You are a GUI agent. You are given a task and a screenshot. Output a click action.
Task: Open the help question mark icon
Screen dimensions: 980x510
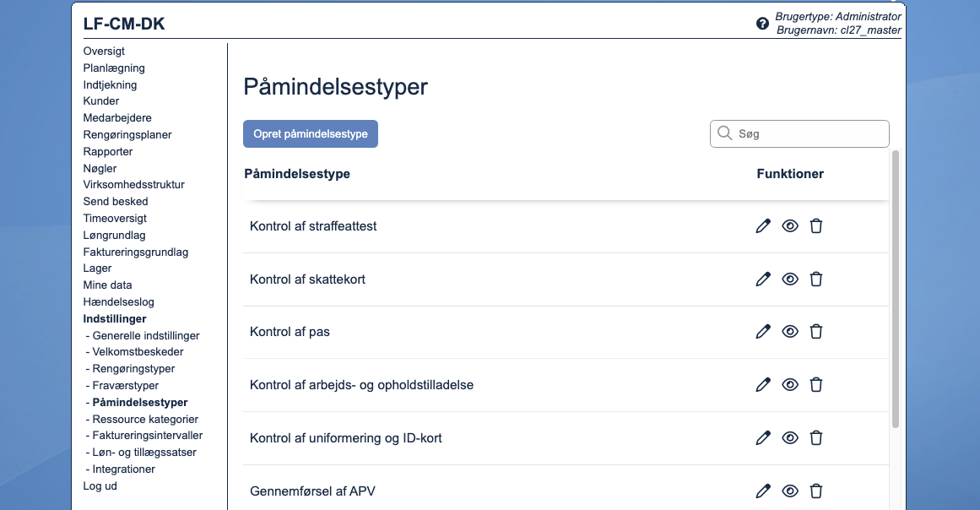[x=762, y=24]
